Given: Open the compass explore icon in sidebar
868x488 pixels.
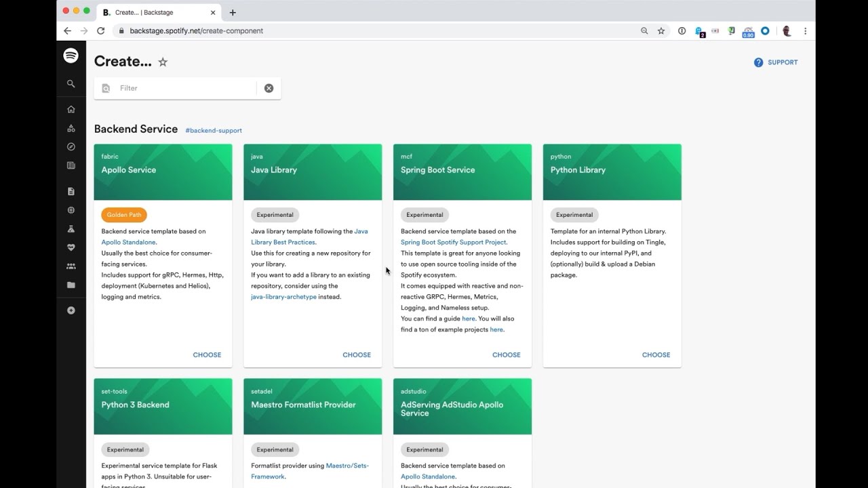Looking at the screenshot, I should tap(71, 146).
